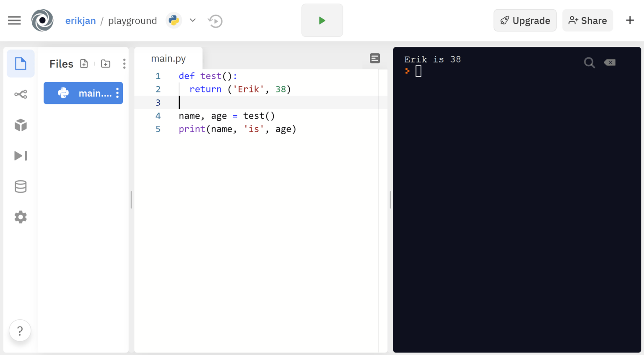The width and height of the screenshot is (644, 355).
Task: Visit the erikjan profile link
Action: (x=80, y=20)
